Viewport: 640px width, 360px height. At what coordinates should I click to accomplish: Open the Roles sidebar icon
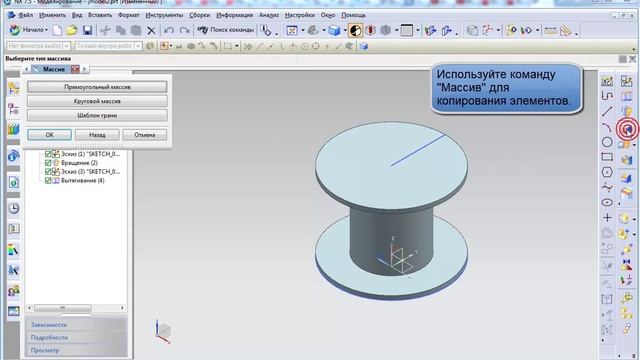coord(13,291)
